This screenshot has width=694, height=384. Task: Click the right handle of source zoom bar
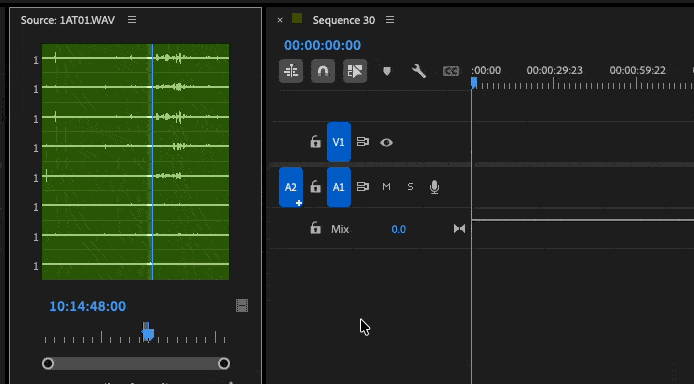point(224,364)
